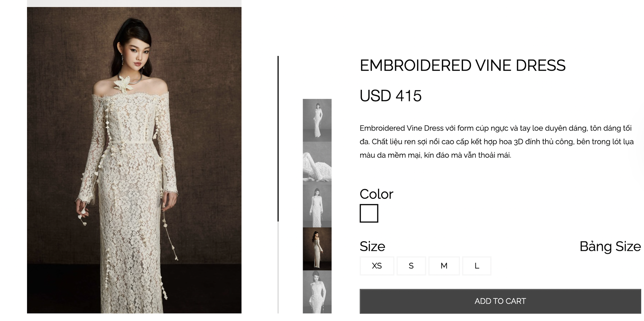The image size is (644, 321).
Task: Pick size L option
Action: tap(477, 266)
